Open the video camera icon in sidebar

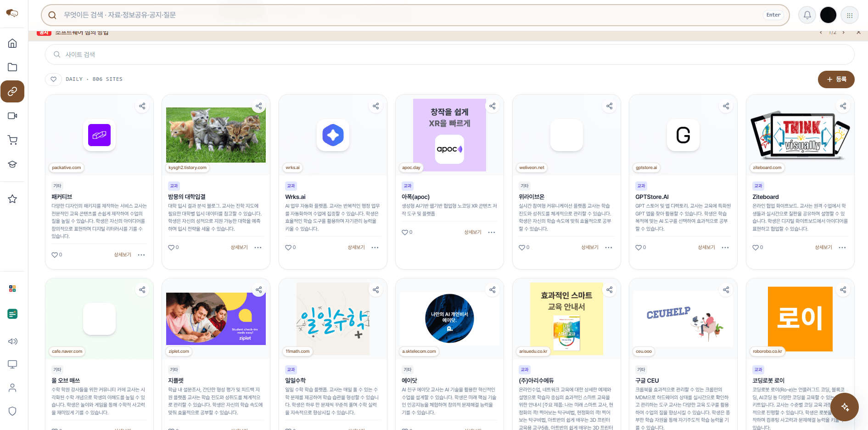(x=12, y=116)
